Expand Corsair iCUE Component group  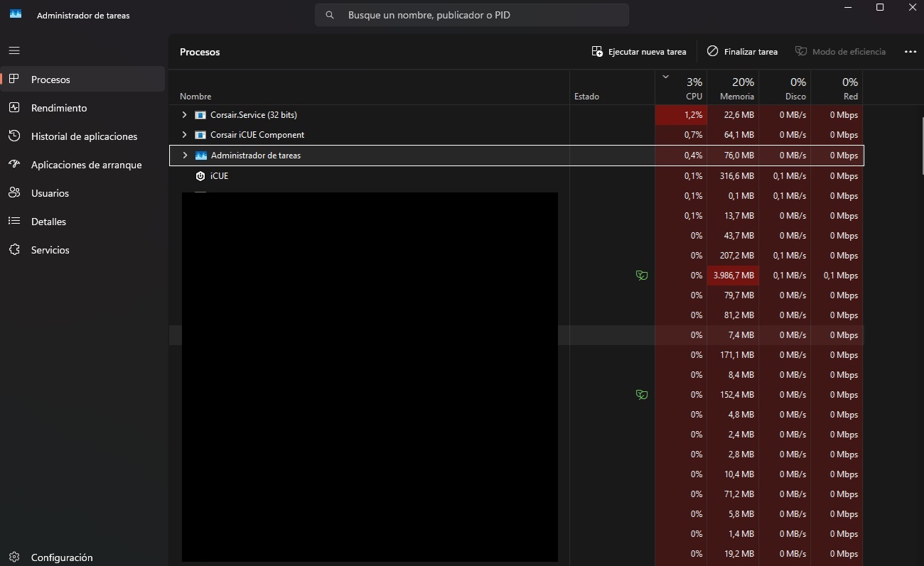click(x=185, y=135)
